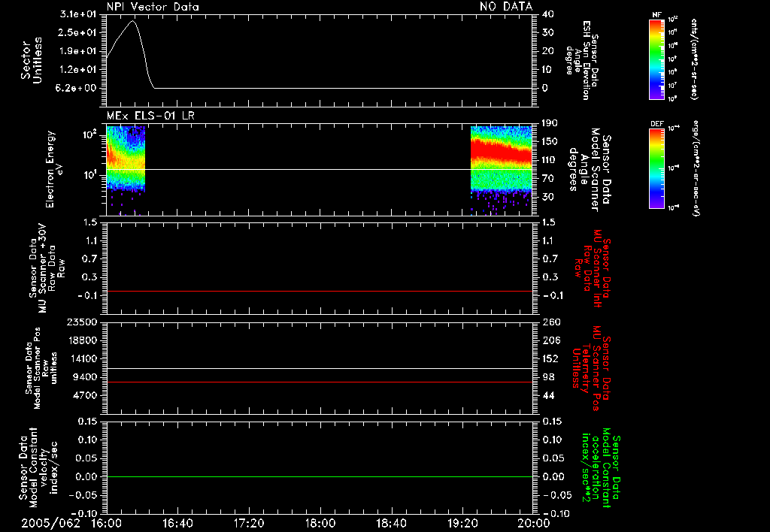
Task: Click the 'Model Scanner Pos Raw' axis title
Action: (x=41, y=368)
